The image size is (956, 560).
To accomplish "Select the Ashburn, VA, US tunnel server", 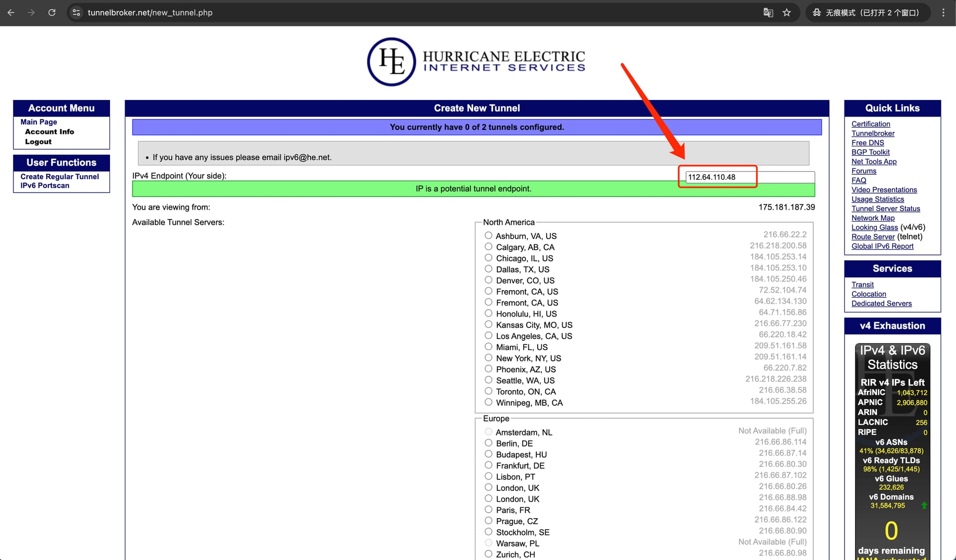I will click(x=488, y=235).
